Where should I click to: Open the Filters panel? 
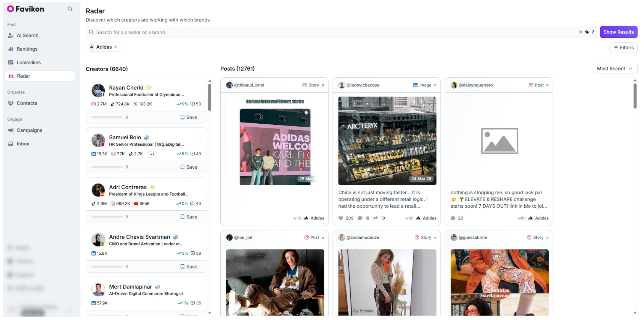click(624, 48)
